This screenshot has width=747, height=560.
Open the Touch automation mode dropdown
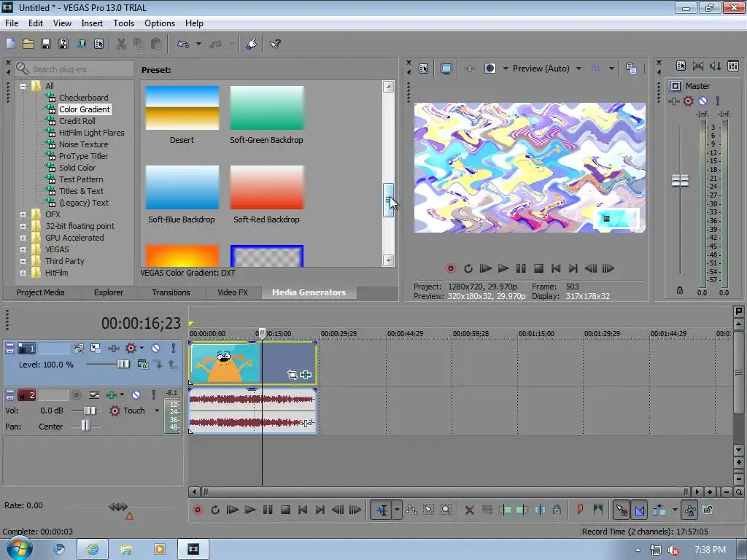pos(157,411)
